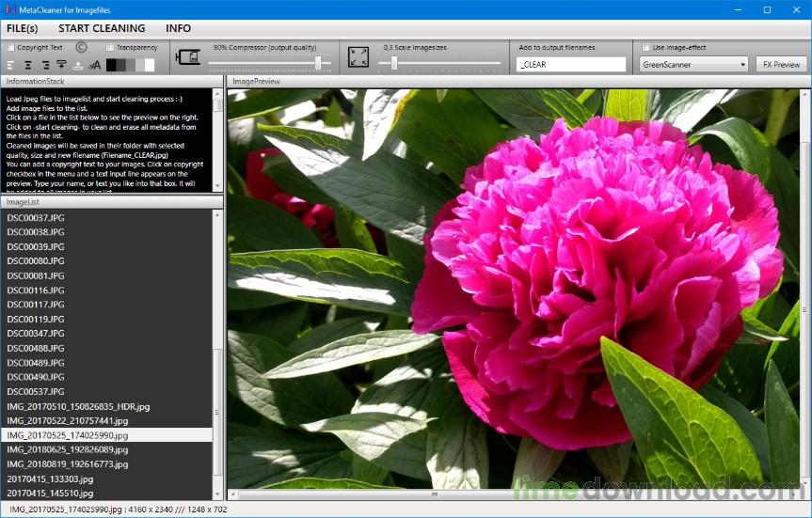Viewport: 812px width, 518px height.
Task: Click the font size icon
Action: click(x=95, y=65)
